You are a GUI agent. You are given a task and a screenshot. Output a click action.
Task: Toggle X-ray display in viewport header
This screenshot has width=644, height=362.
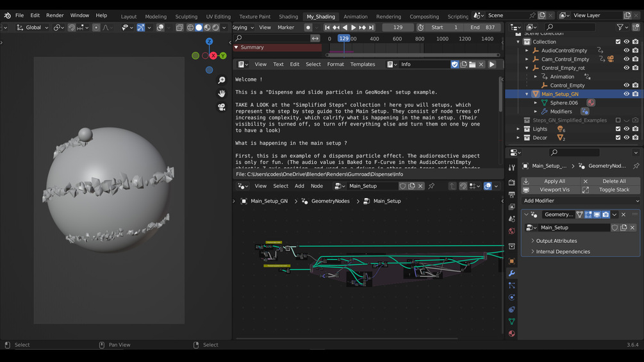(179, 28)
